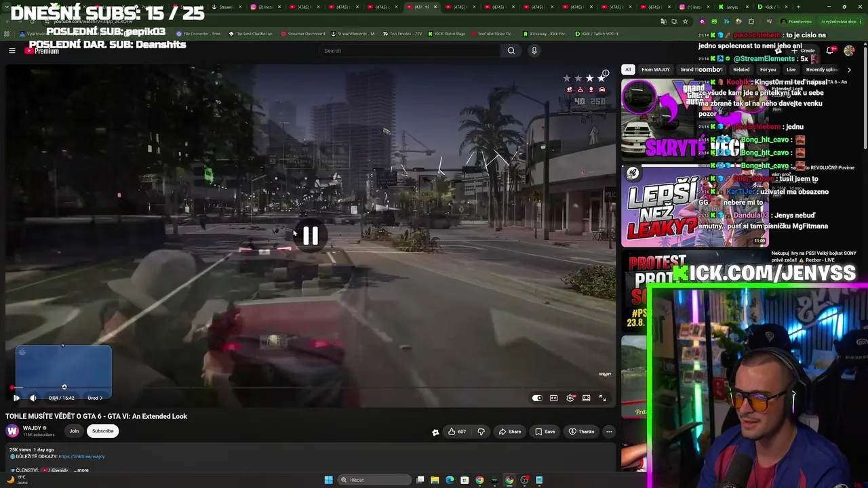Enter full screen video mode
The image size is (868, 488).
coord(602,398)
